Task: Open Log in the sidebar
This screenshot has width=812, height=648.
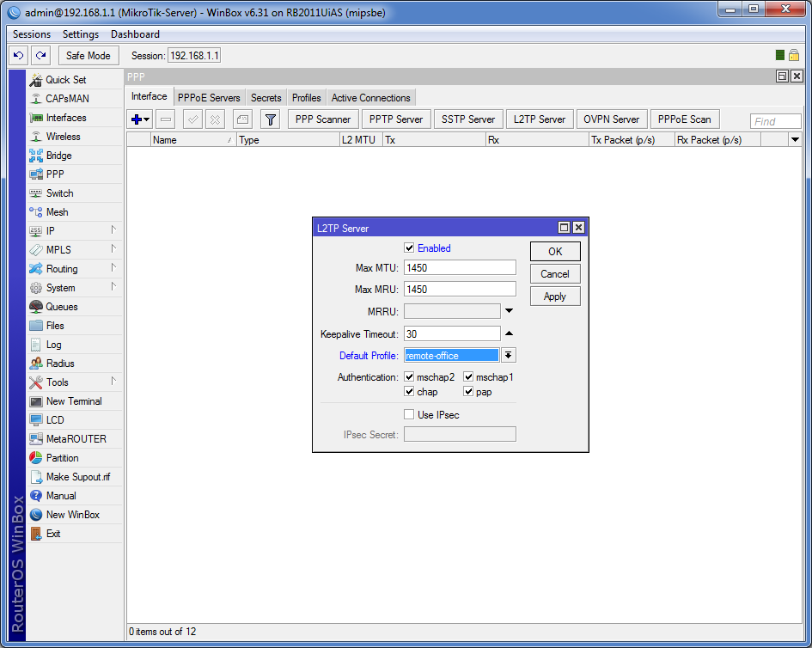Action: point(75,345)
